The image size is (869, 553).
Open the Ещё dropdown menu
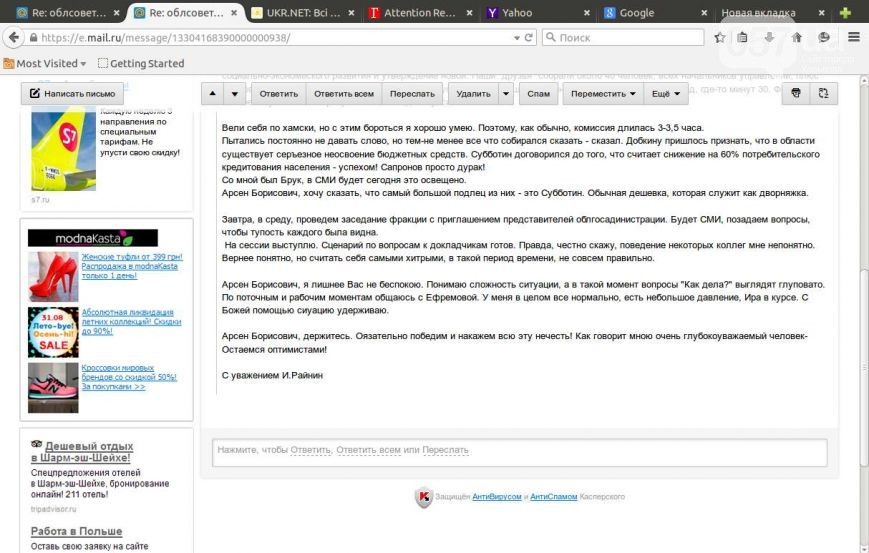tap(666, 94)
